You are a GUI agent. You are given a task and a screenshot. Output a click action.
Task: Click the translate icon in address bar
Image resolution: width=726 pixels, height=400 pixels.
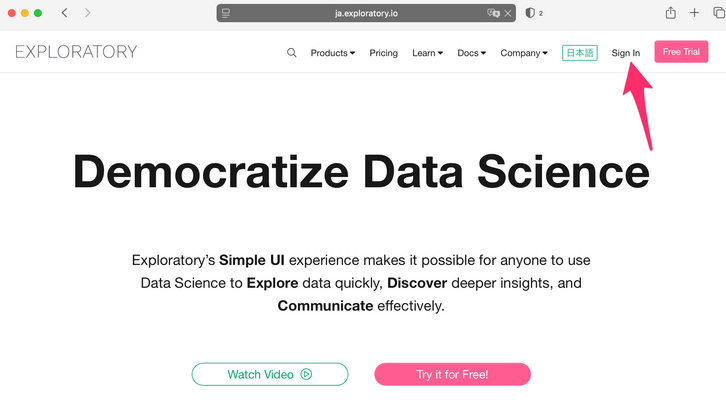493,13
